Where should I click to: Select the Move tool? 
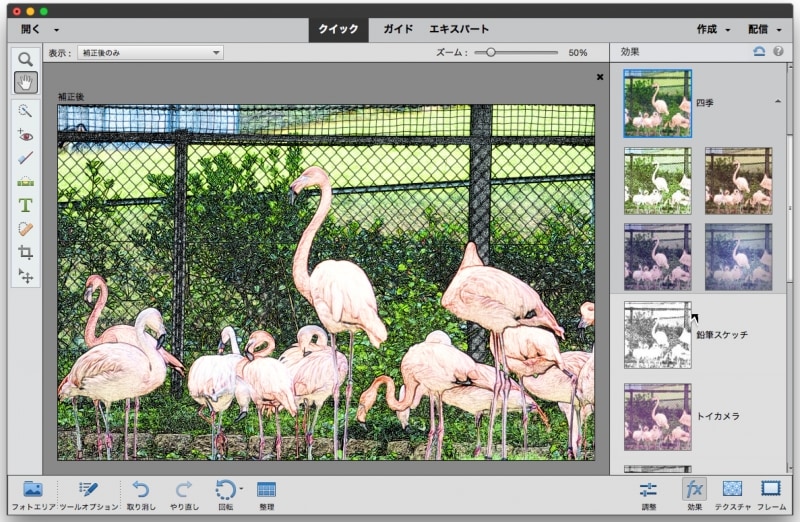pyautogui.click(x=26, y=276)
